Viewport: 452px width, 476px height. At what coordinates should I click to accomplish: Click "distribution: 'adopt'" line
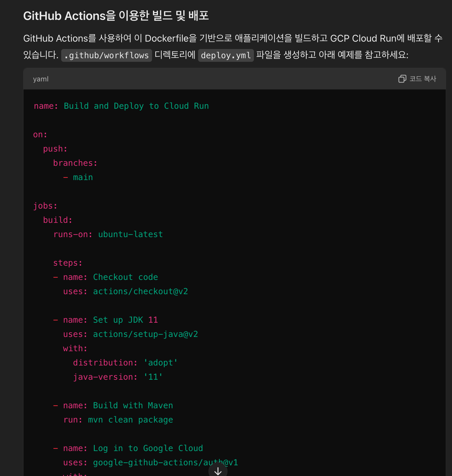click(125, 363)
